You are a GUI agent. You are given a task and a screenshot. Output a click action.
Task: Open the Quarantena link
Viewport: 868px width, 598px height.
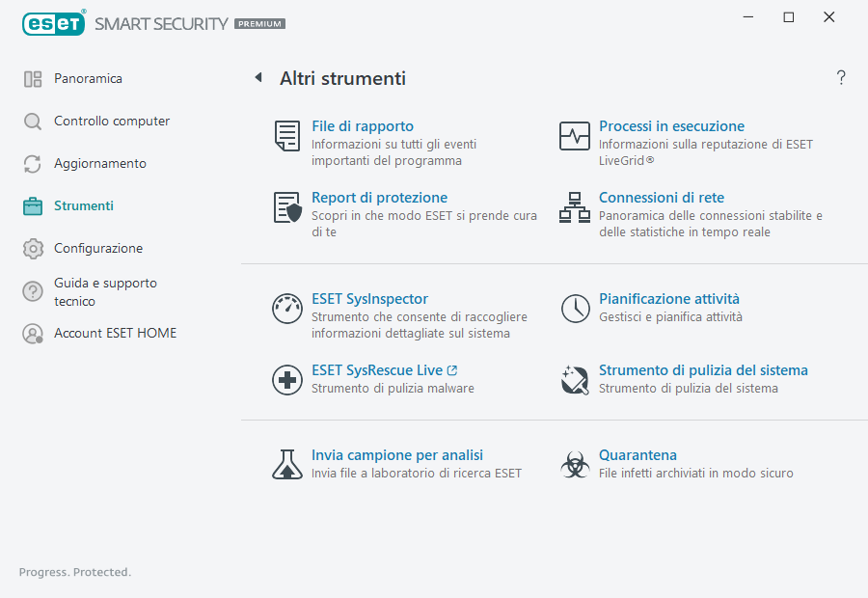[x=637, y=454]
